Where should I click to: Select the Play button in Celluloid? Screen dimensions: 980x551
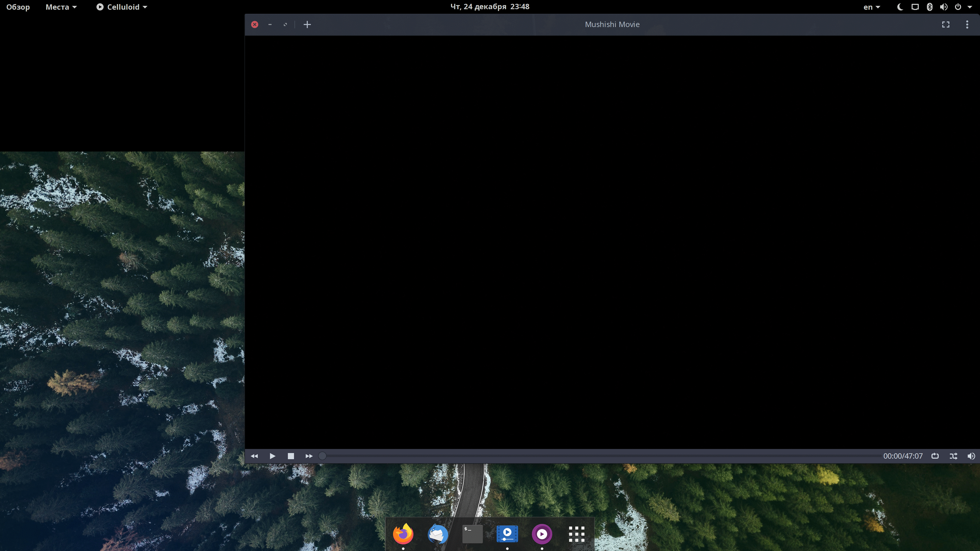click(x=272, y=456)
